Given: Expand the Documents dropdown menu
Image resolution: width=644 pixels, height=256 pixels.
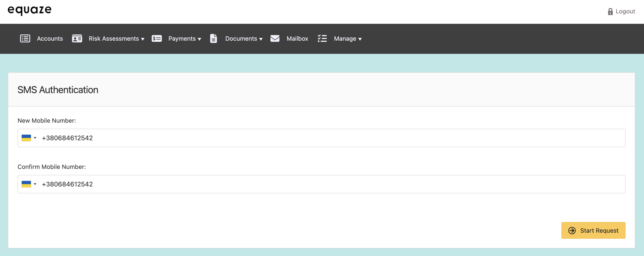Looking at the screenshot, I should click(x=244, y=39).
